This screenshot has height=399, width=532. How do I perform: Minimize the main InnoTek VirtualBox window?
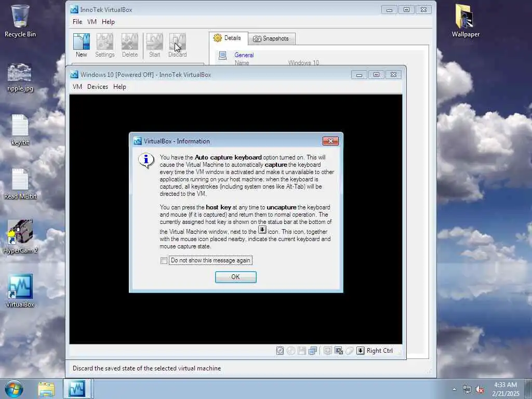click(x=389, y=10)
